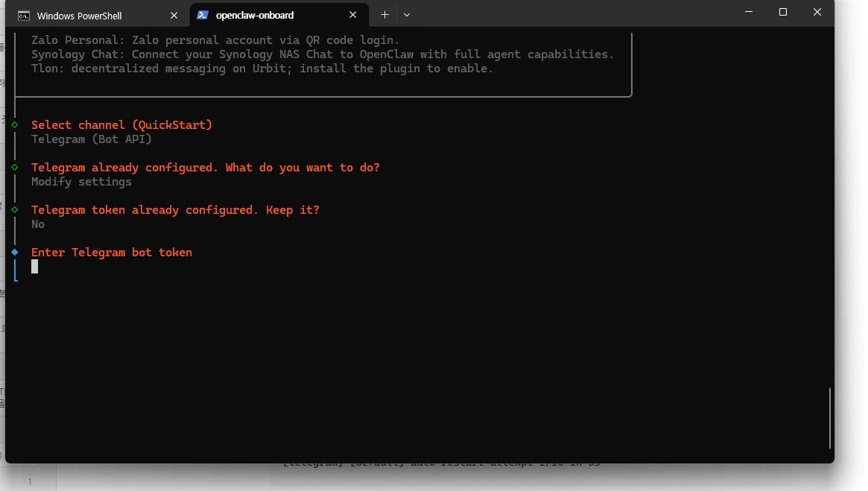The height and width of the screenshot is (491, 868).
Task: Close the openclaw-onboard tab
Action: pyautogui.click(x=353, y=15)
